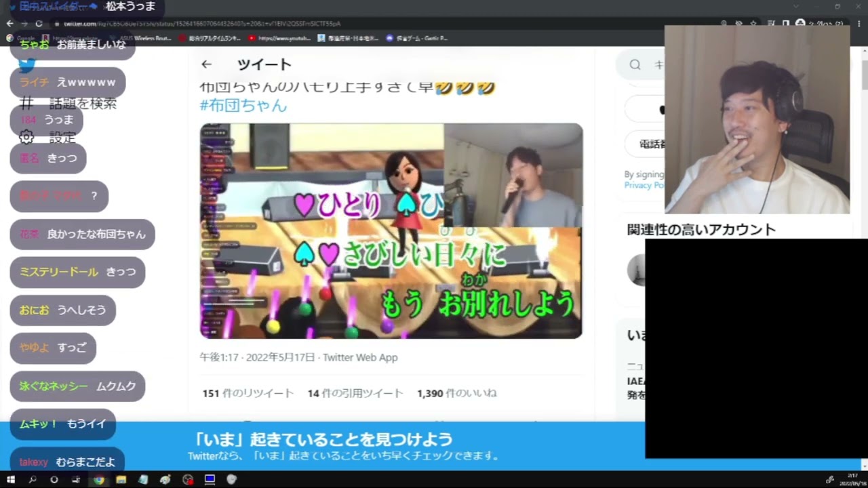Click the Twitter Web App source link
Screen dimensions: 868x488
(360, 357)
